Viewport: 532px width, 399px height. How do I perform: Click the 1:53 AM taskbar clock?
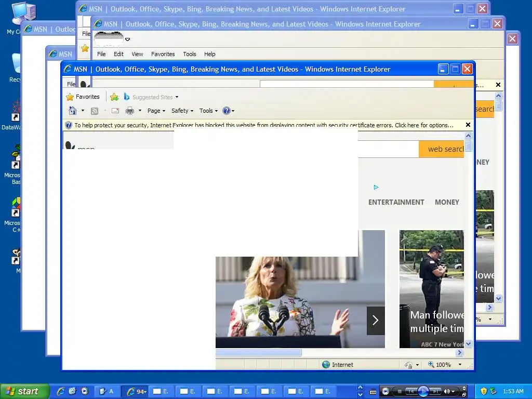[x=513, y=391]
